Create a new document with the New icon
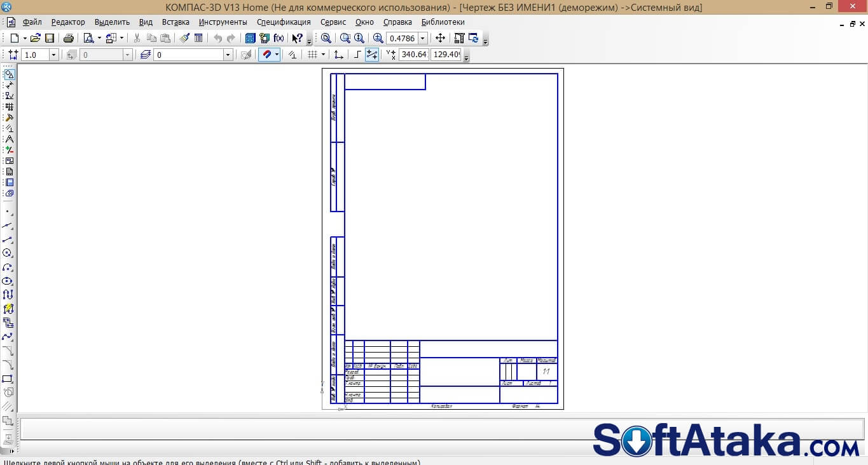This screenshot has width=868, height=465. tap(15, 38)
